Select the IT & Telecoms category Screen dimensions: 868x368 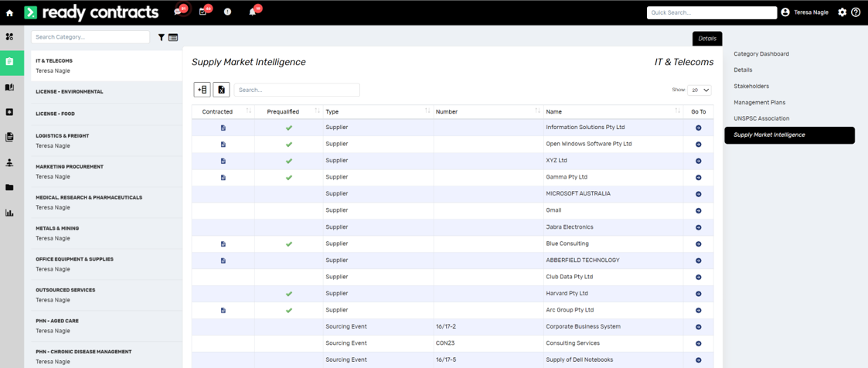[x=107, y=66]
